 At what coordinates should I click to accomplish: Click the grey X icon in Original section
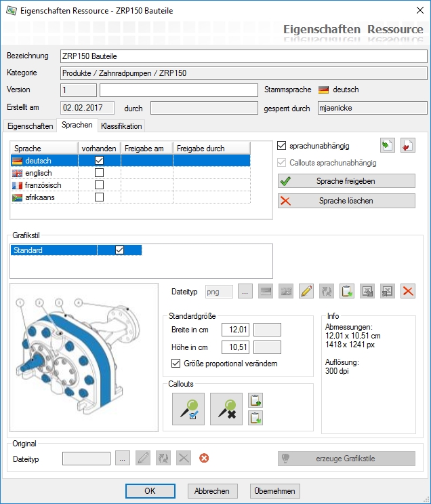point(184,458)
